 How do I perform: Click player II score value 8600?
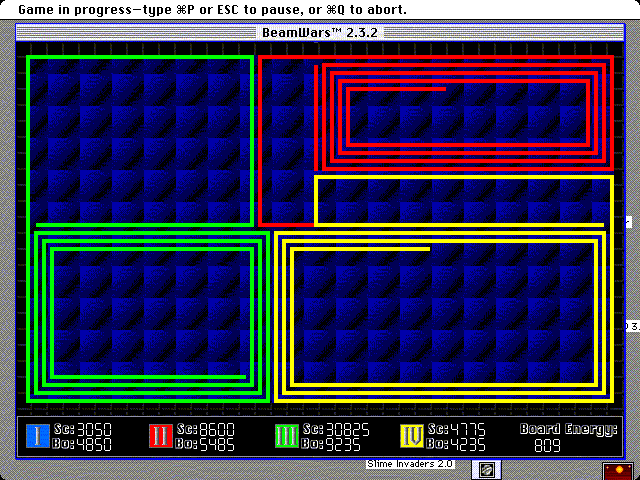(214, 429)
